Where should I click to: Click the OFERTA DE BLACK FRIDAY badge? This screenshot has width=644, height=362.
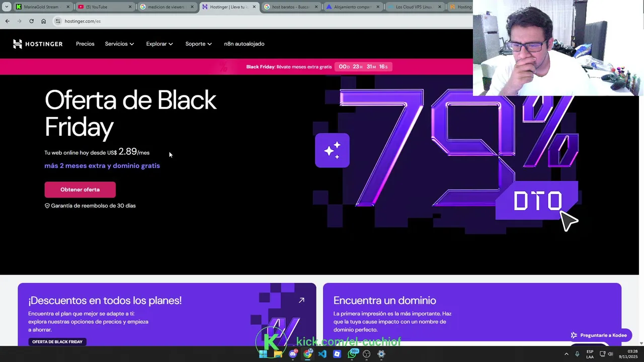(57, 342)
